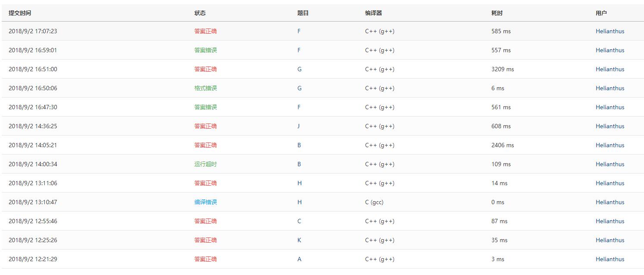Open problem H link in the 13:11:06 row
Screen dimensions: 644x275
coord(300,183)
